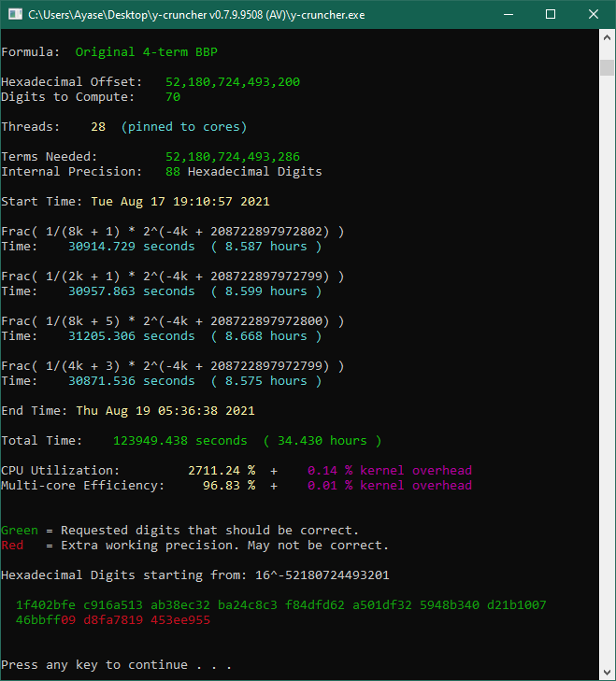Click the 'pinned to cores' text

pos(184,127)
